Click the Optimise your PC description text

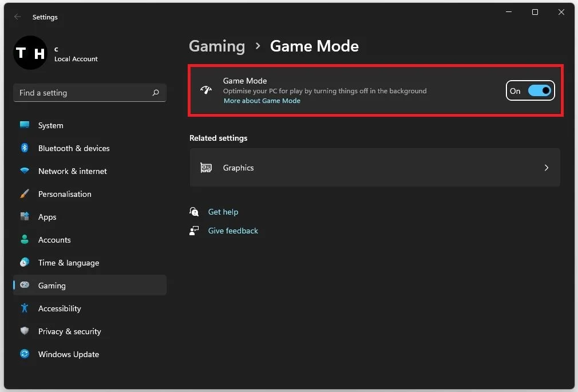point(324,91)
